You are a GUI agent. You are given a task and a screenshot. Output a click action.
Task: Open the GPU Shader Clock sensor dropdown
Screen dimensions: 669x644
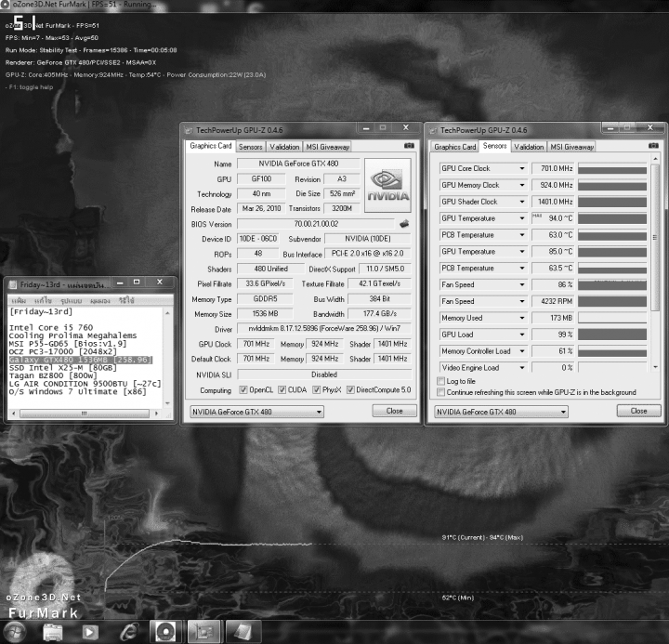[522, 202]
